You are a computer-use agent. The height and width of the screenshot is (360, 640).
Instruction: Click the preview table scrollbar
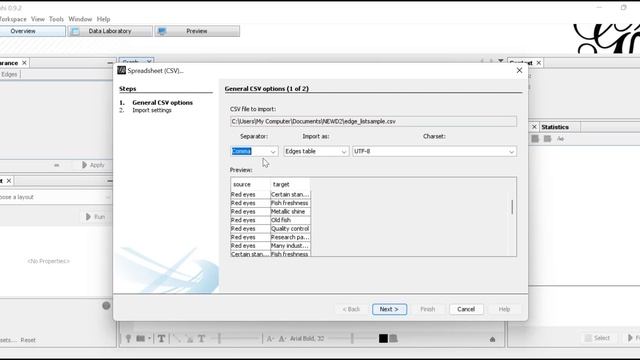(512, 207)
